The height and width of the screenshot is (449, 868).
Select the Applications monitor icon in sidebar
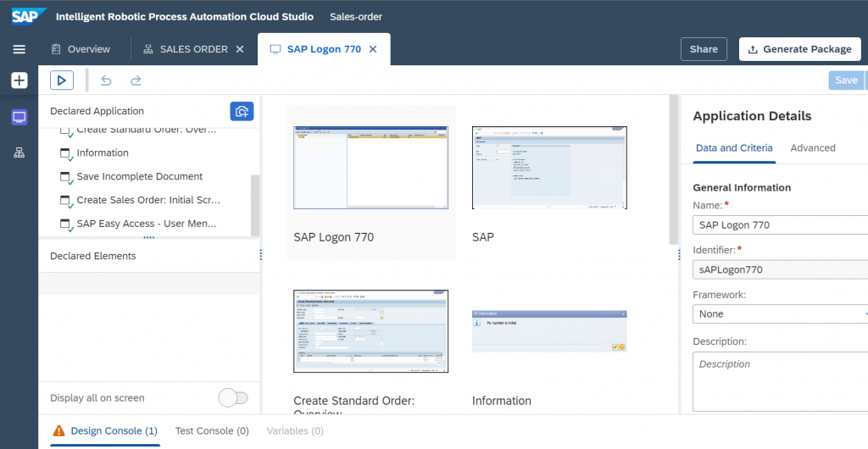tap(19, 117)
